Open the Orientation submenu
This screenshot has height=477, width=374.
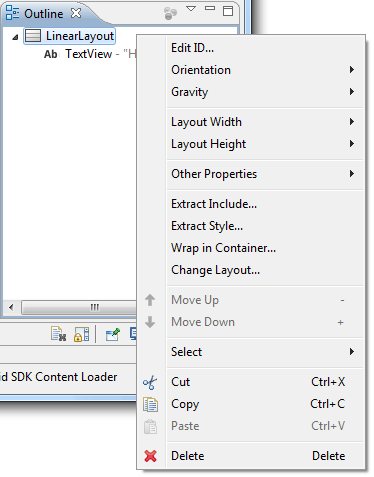tap(250, 70)
